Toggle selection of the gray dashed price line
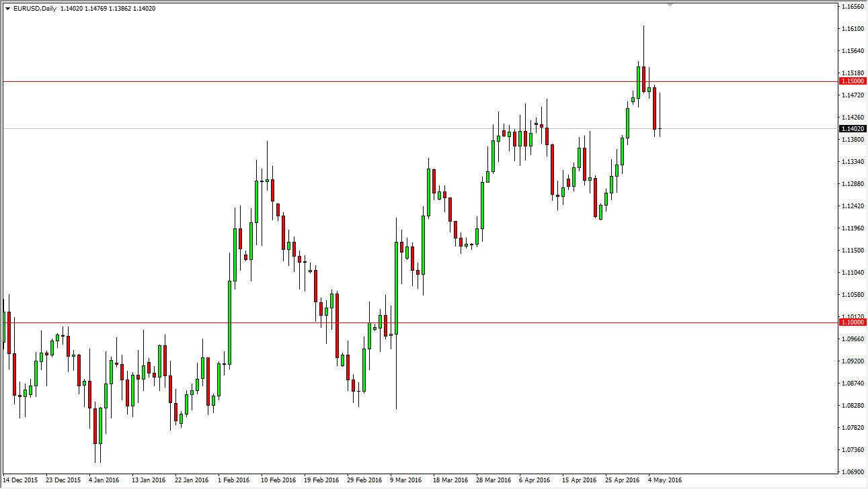 click(x=403, y=128)
